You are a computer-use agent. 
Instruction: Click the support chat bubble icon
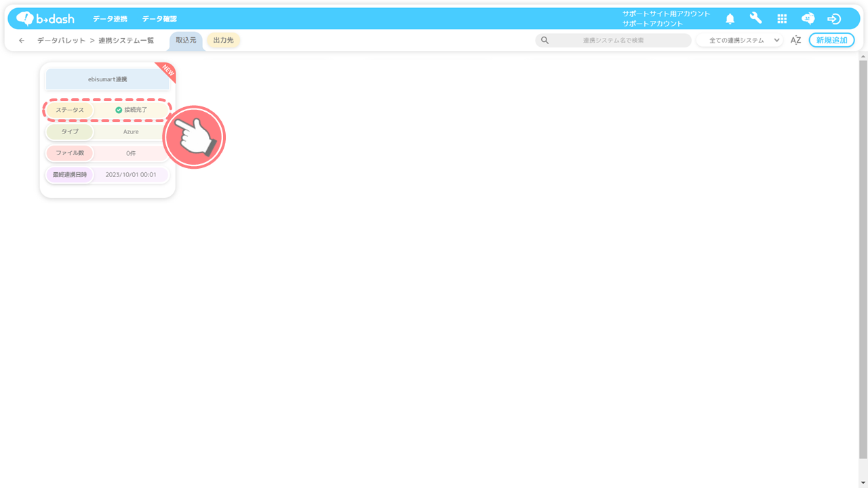[808, 19]
